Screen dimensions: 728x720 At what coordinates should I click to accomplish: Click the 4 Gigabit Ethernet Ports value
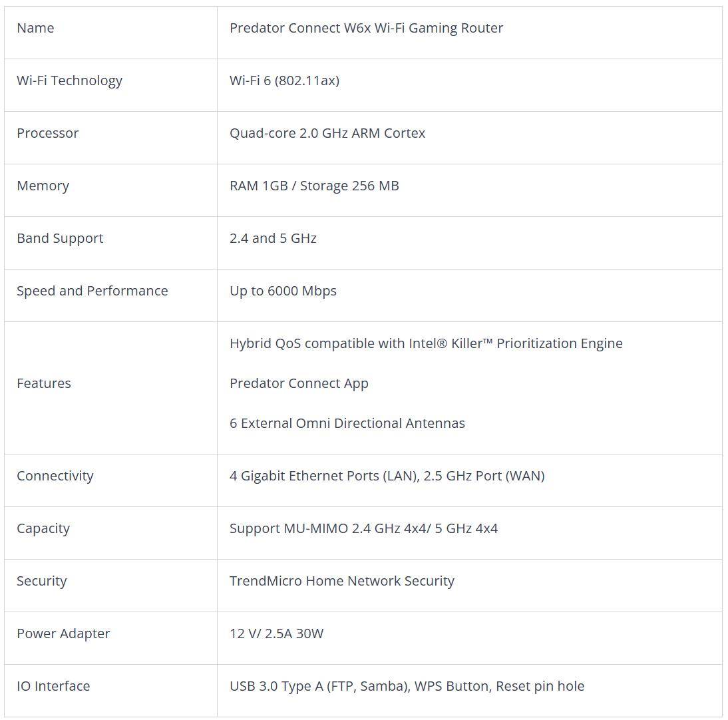tap(387, 476)
